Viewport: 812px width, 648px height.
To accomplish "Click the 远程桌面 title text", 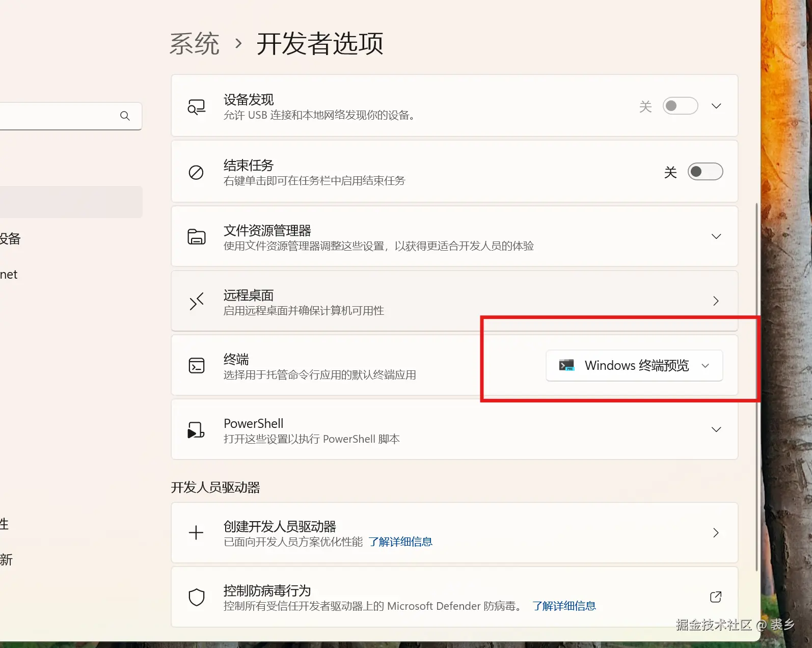I will click(x=249, y=295).
